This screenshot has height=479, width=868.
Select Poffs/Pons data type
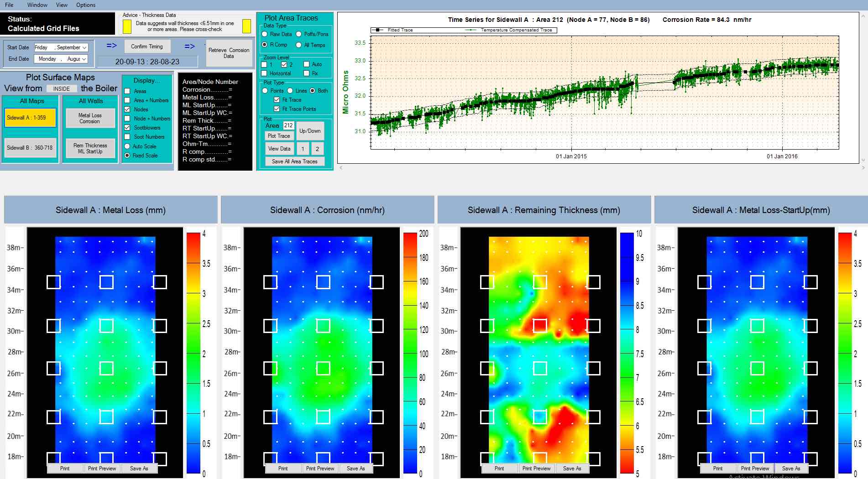tap(299, 34)
